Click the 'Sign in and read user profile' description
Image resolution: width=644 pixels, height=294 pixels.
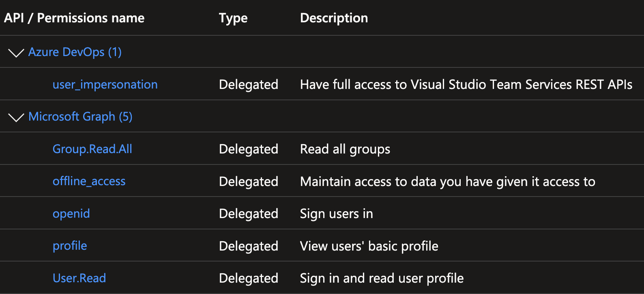point(381,278)
